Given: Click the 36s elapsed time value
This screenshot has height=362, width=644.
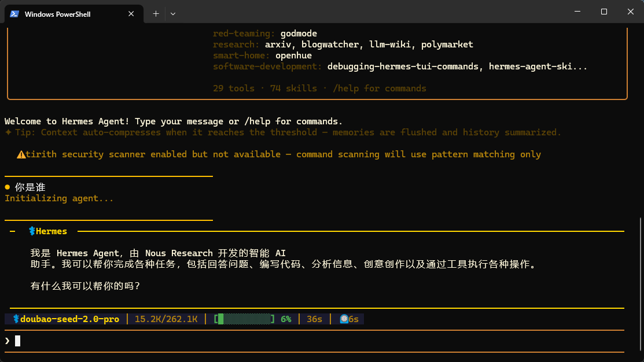Looking at the screenshot, I should 314,319.
